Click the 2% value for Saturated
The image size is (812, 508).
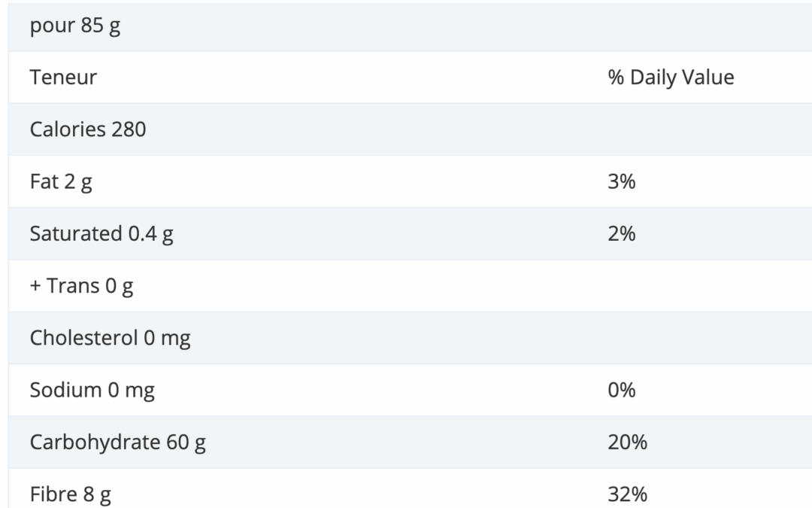(622, 234)
